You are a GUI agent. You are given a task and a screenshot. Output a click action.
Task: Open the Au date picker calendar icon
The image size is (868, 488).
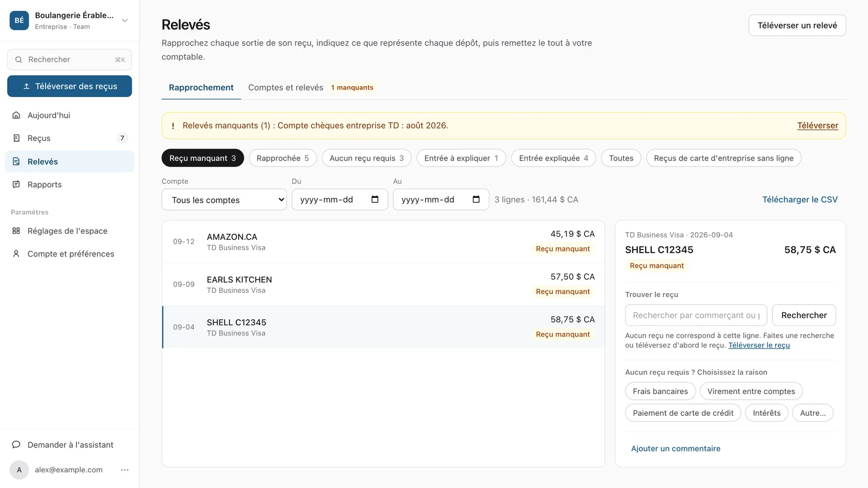476,200
